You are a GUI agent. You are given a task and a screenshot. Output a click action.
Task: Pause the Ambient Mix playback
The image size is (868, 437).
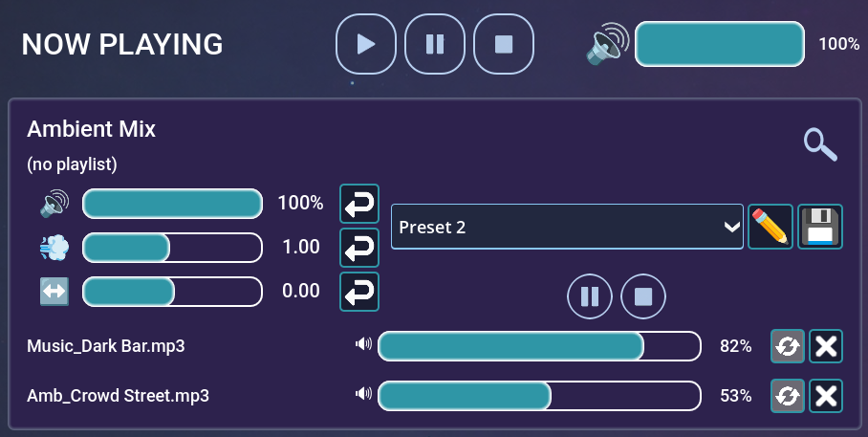pos(590,296)
